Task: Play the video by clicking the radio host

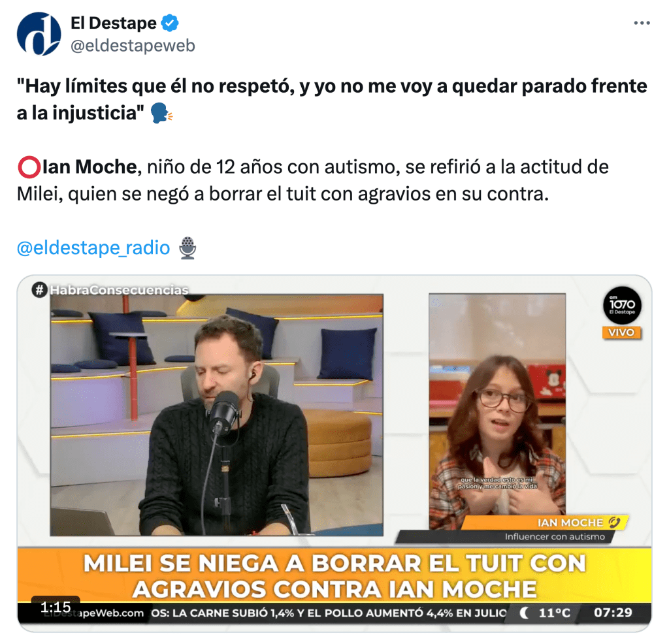Action: (x=217, y=415)
